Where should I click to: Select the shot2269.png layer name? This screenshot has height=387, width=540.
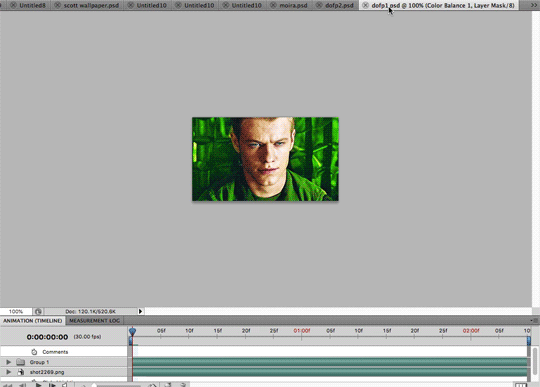(x=47, y=372)
